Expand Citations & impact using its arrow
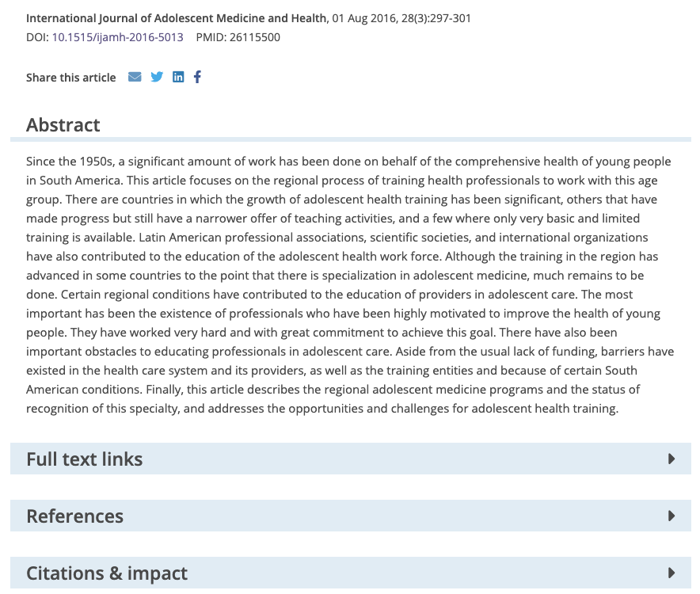 coord(671,573)
